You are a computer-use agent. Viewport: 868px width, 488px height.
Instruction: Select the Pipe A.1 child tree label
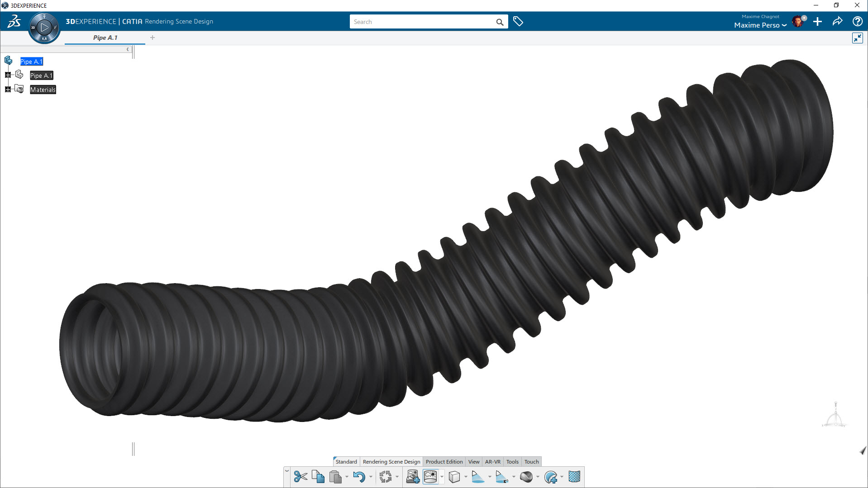[x=42, y=76]
